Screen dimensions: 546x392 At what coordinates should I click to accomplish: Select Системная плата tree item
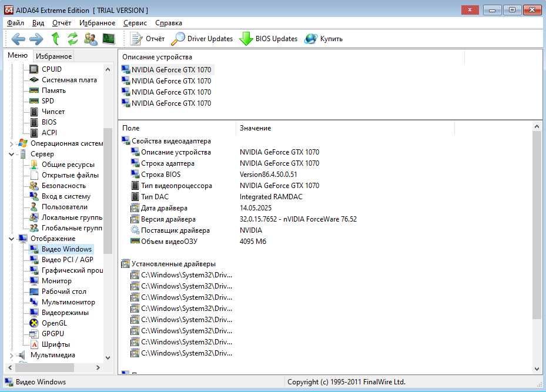[69, 80]
